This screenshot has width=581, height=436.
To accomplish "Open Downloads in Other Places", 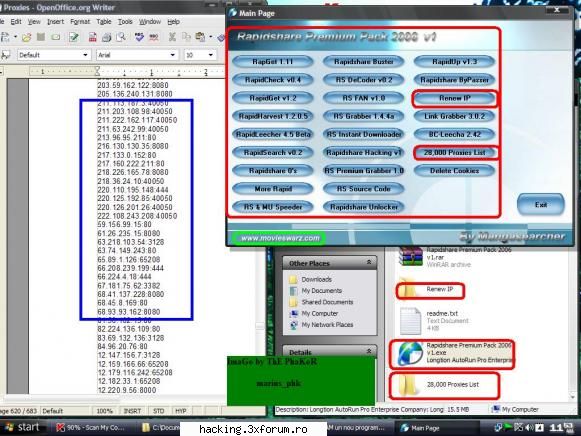I will [316, 279].
